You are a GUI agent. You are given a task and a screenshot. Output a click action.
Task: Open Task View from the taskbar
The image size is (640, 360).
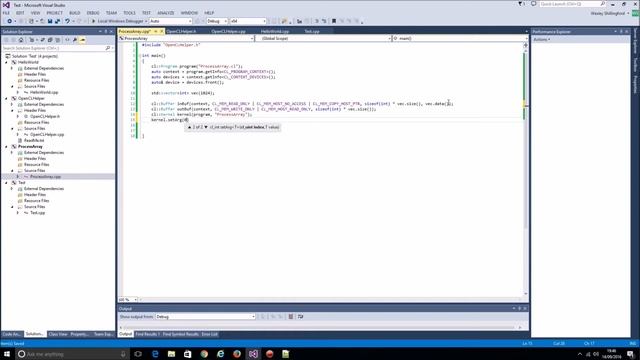click(x=138, y=354)
